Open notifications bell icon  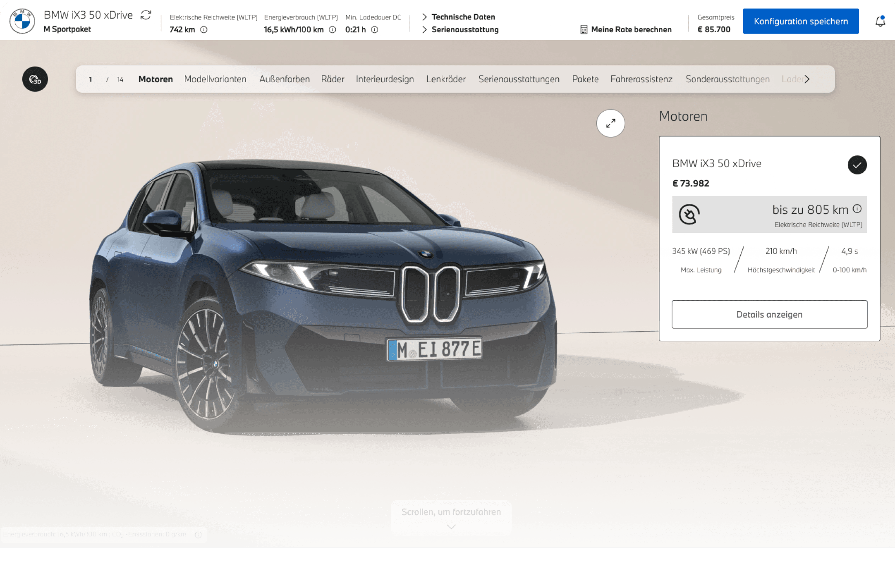point(880,21)
